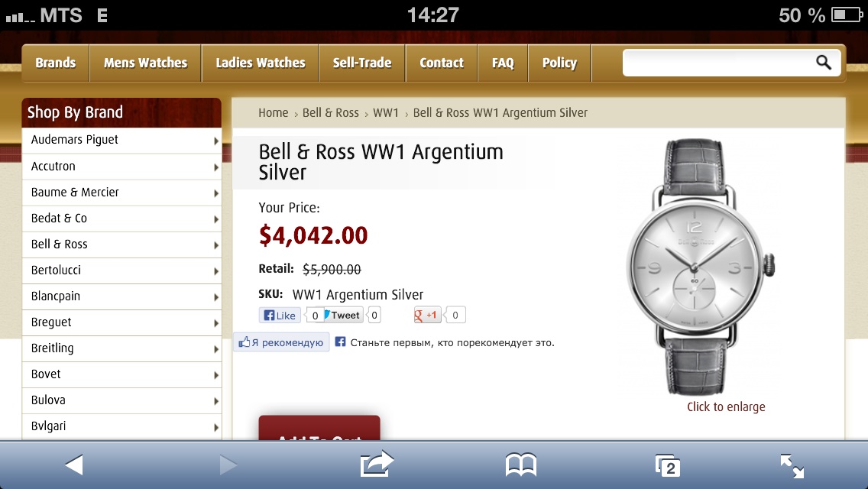This screenshot has width=868, height=489.
Task: Exit fullscreen with the arrows icon
Action: tap(792, 466)
